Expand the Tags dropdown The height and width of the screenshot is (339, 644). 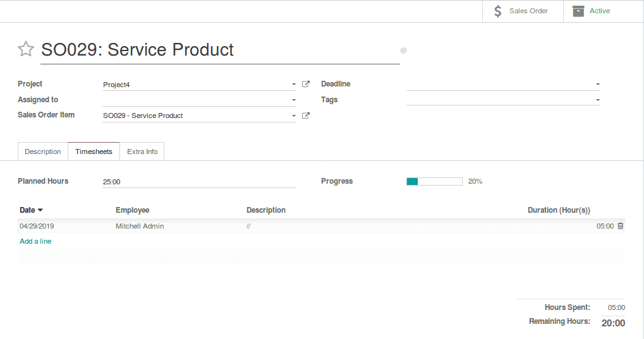pos(598,100)
